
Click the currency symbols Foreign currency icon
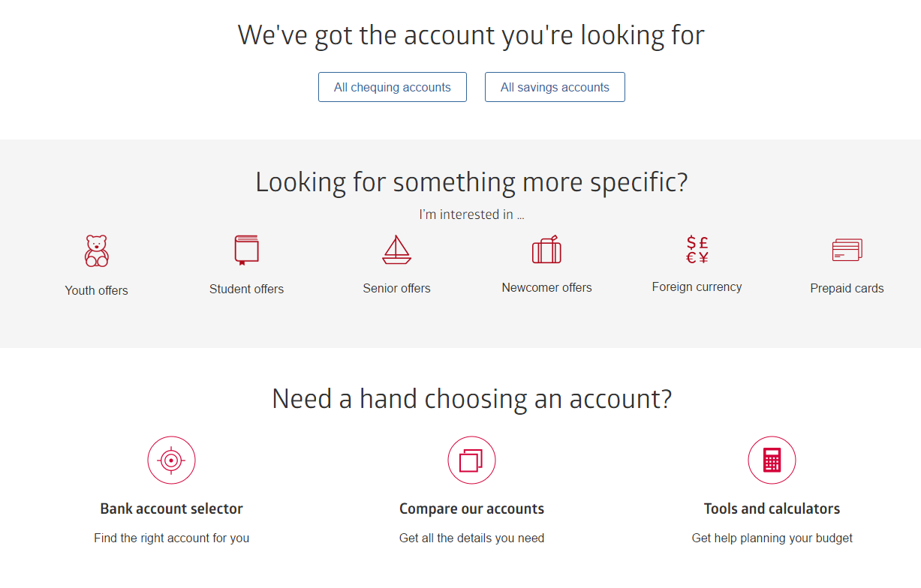click(x=697, y=250)
